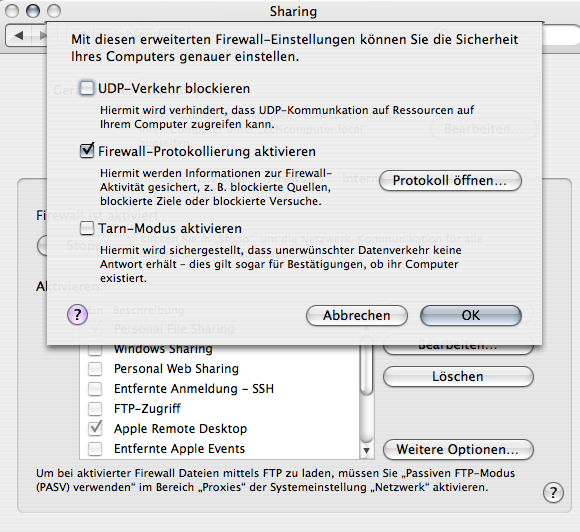The height and width of the screenshot is (532, 580).
Task: Open the sheet's purple help button
Action: tap(77, 315)
